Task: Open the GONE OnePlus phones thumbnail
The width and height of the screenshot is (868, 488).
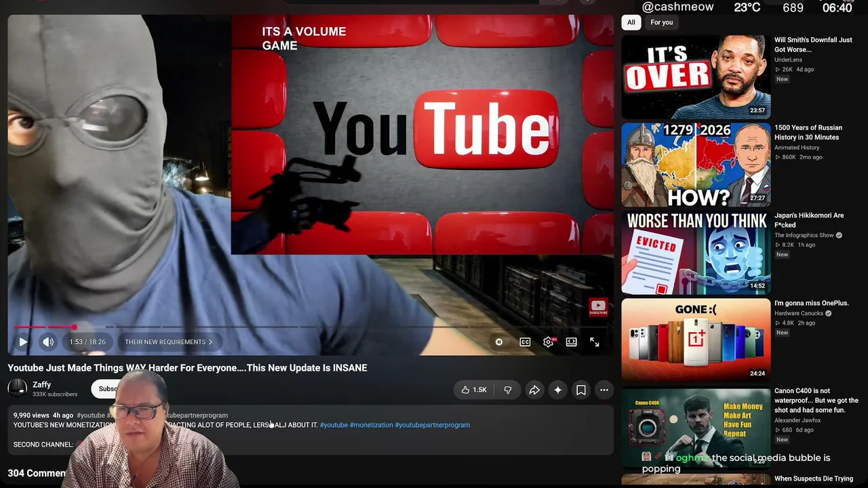Action: click(x=696, y=340)
